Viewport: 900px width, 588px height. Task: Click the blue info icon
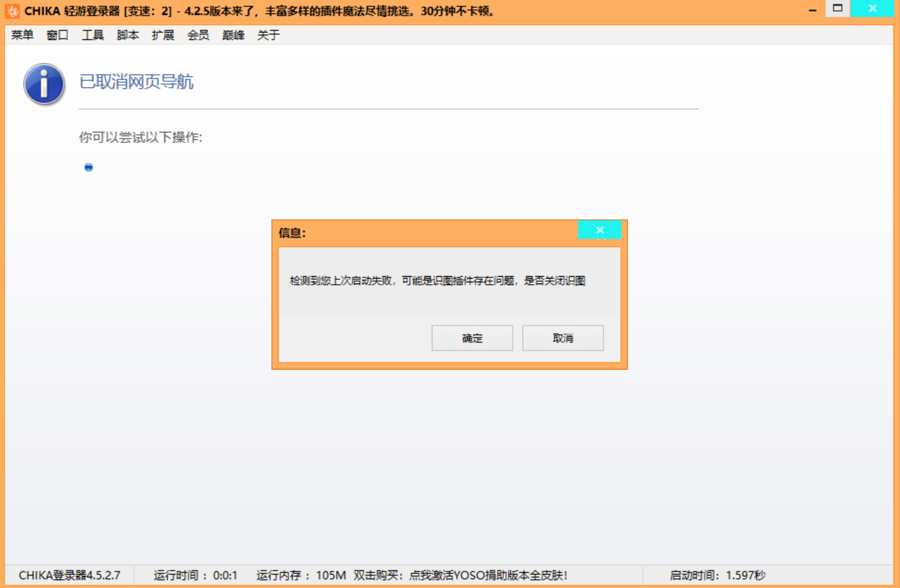pyautogui.click(x=44, y=84)
